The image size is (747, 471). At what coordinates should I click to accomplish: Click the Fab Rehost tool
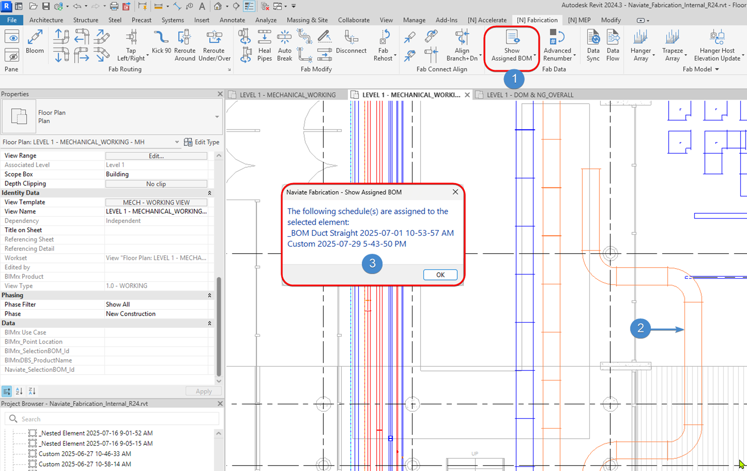point(383,45)
